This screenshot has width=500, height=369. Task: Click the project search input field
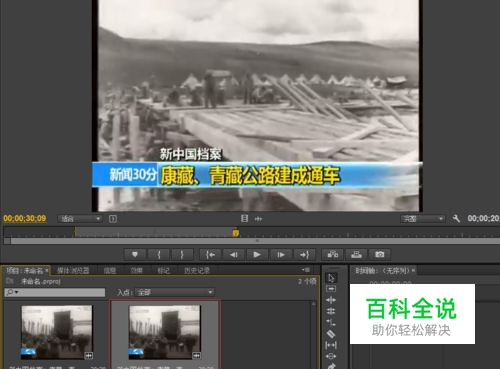click(55, 292)
